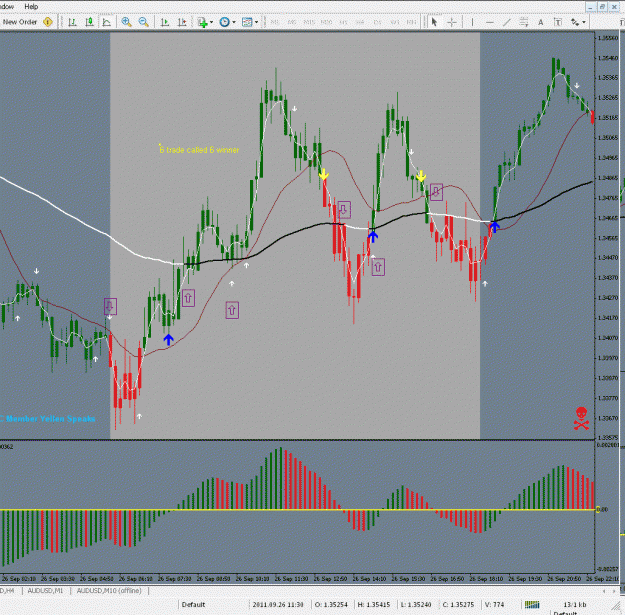This screenshot has width=625, height=615.
Task: Toggle chart auto scroll
Action: pos(165,22)
